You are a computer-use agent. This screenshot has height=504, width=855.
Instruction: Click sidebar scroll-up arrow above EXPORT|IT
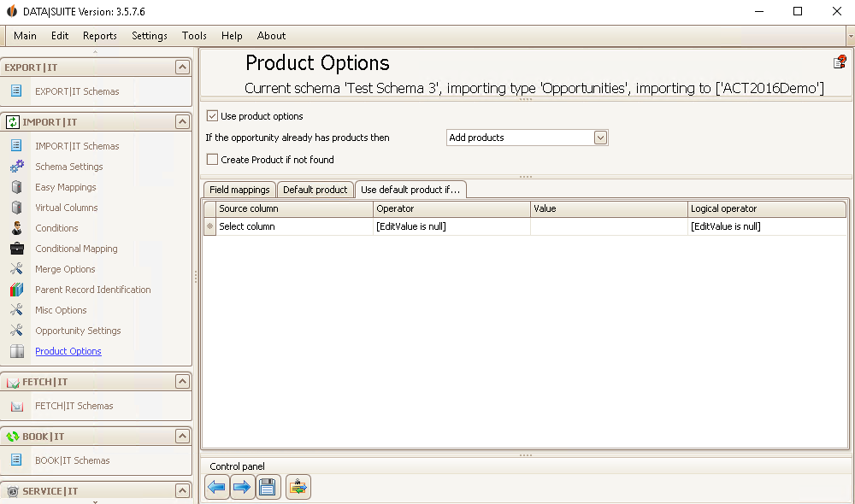96,52
